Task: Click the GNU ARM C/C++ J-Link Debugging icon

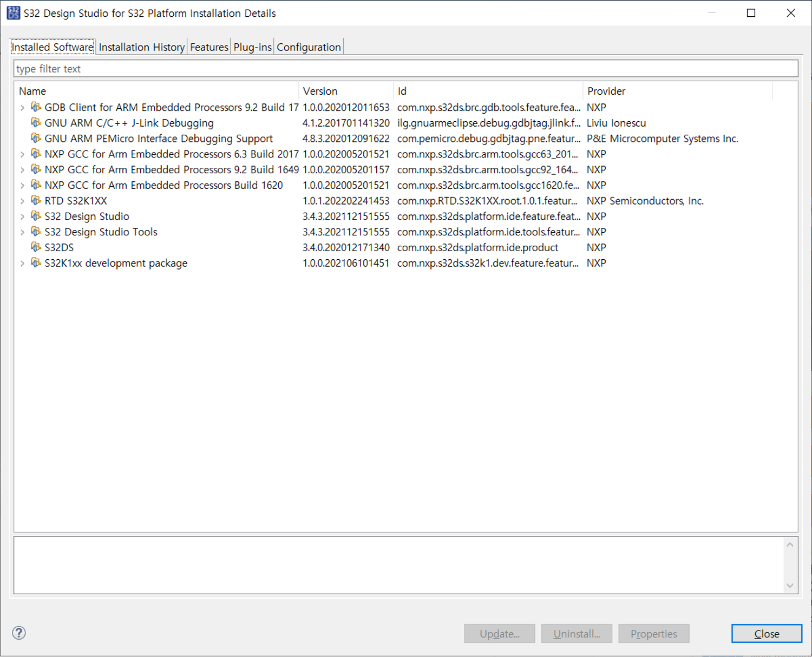Action: (x=36, y=123)
